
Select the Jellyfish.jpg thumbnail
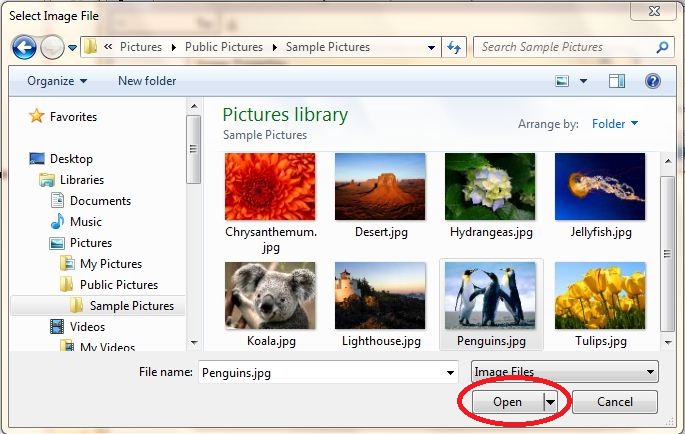[600, 187]
